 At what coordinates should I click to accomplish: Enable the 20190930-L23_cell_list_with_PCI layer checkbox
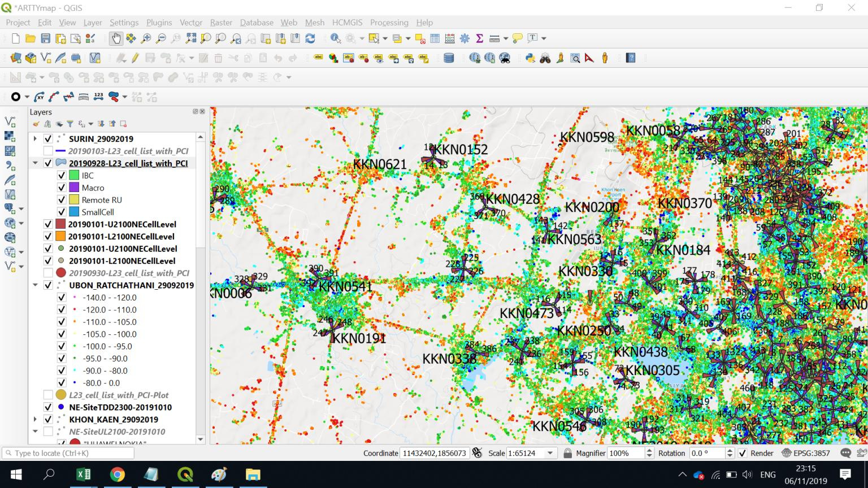click(x=48, y=273)
